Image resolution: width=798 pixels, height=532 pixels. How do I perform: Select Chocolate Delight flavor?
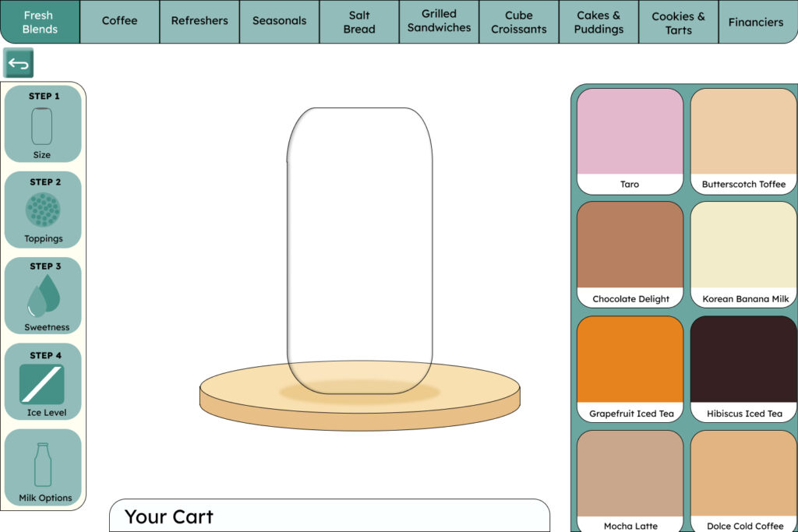click(630, 245)
